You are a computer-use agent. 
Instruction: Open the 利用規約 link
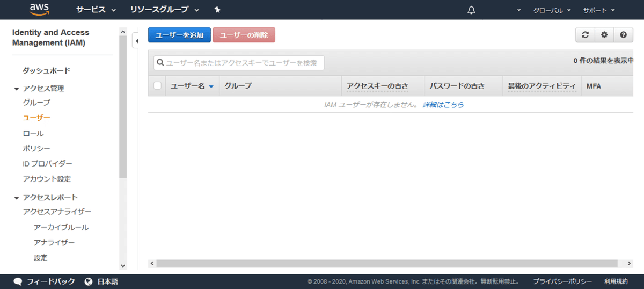(616, 281)
